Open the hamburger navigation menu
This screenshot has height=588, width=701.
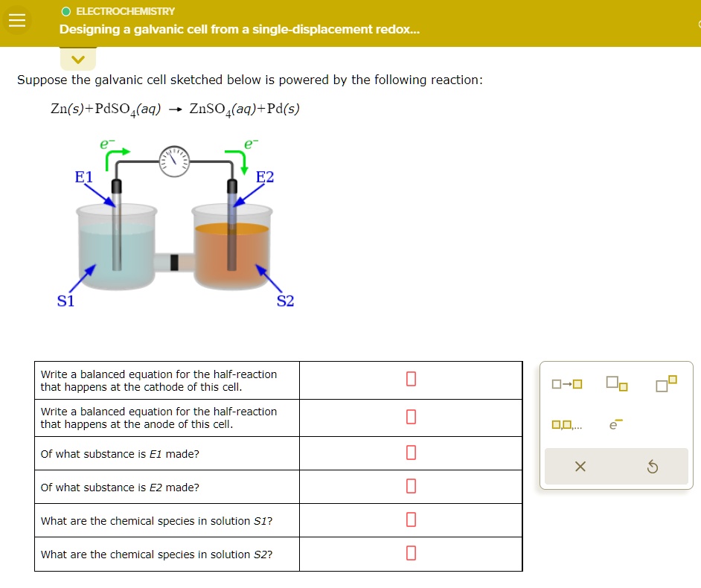click(x=17, y=20)
